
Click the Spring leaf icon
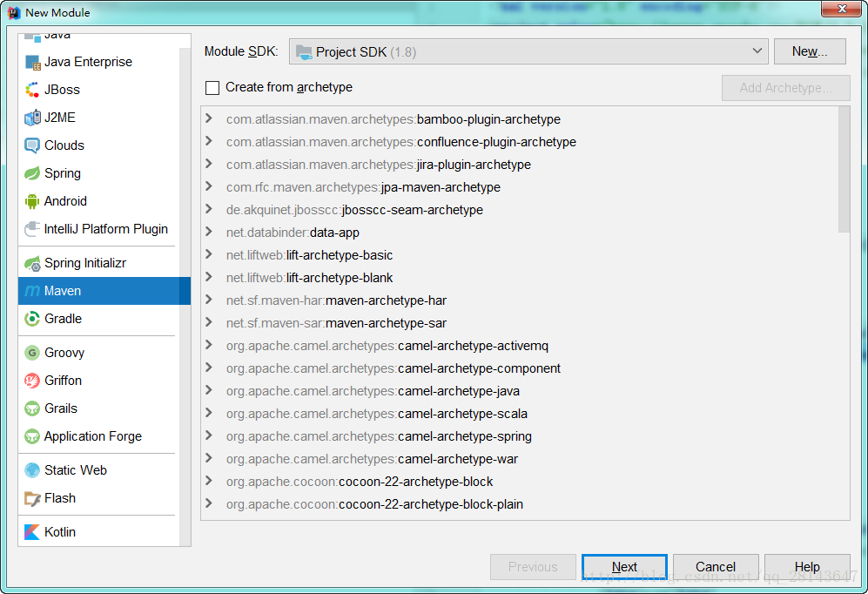[x=33, y=173]
